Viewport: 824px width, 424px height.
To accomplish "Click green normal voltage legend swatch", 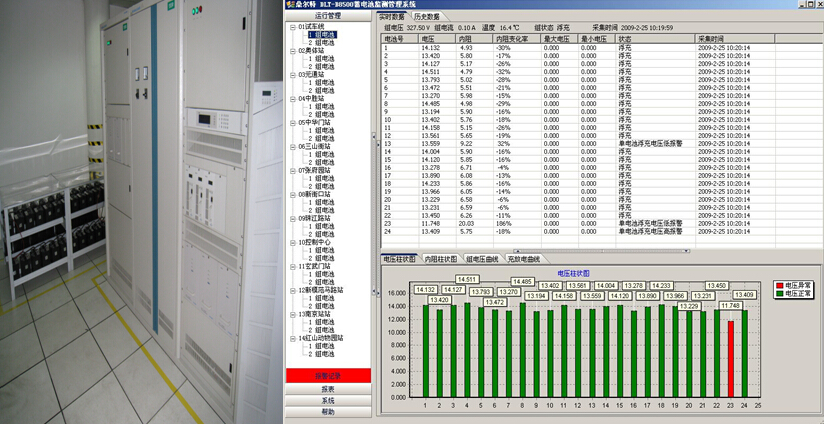I will coord(779,293).
